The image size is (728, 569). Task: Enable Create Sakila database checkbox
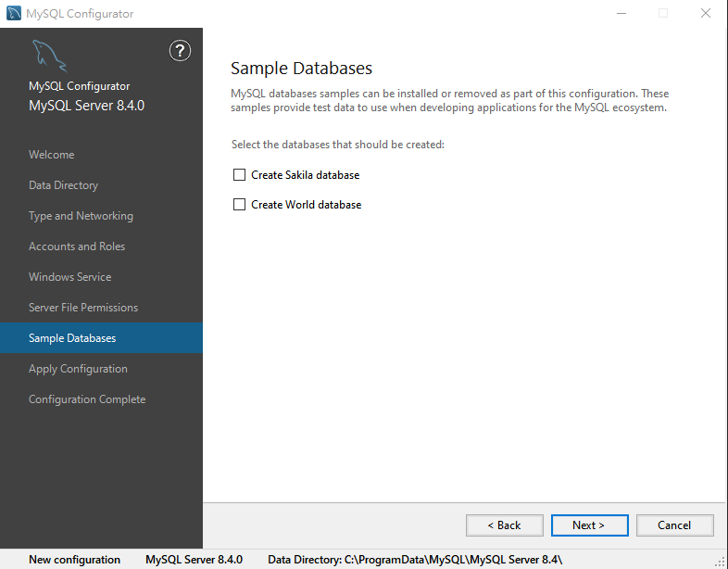pos(239,174)
